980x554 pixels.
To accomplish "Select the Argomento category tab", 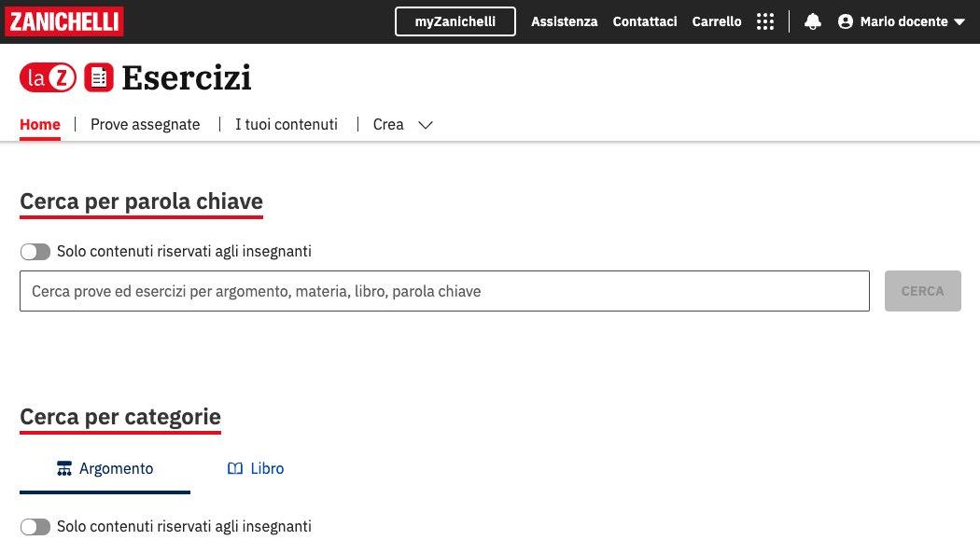I will (105, 470).
